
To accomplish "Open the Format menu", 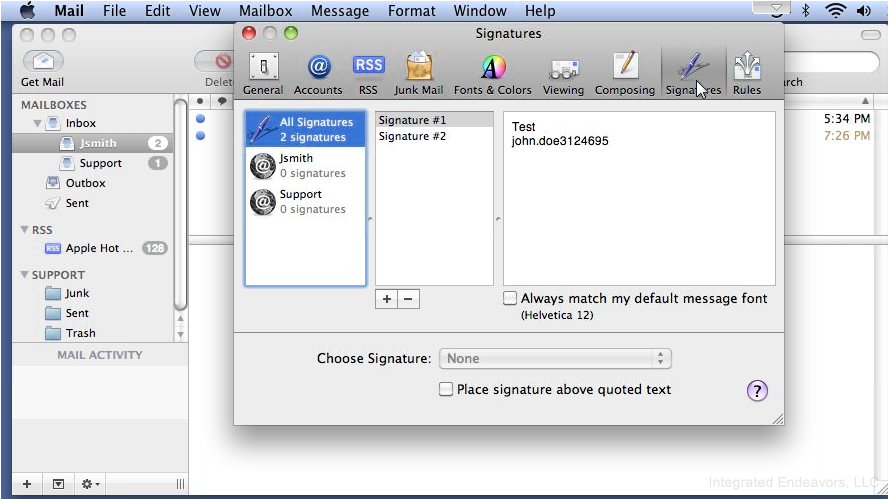I will [x=412, y=11].
